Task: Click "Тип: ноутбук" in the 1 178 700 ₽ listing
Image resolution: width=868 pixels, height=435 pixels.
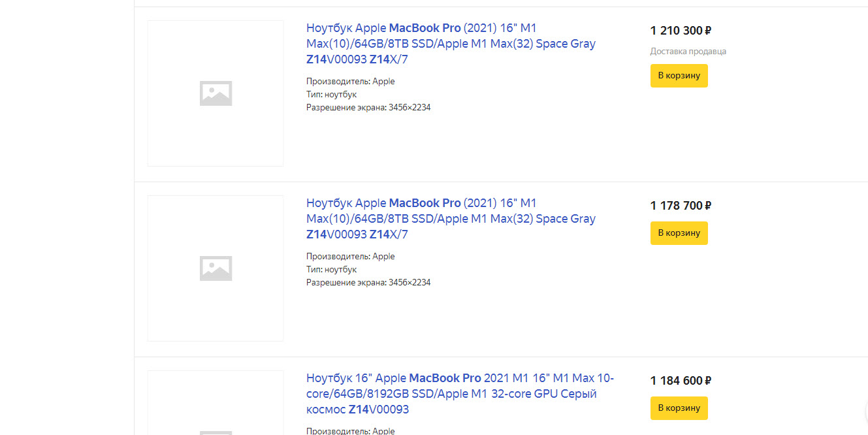Action: (331, 270)
